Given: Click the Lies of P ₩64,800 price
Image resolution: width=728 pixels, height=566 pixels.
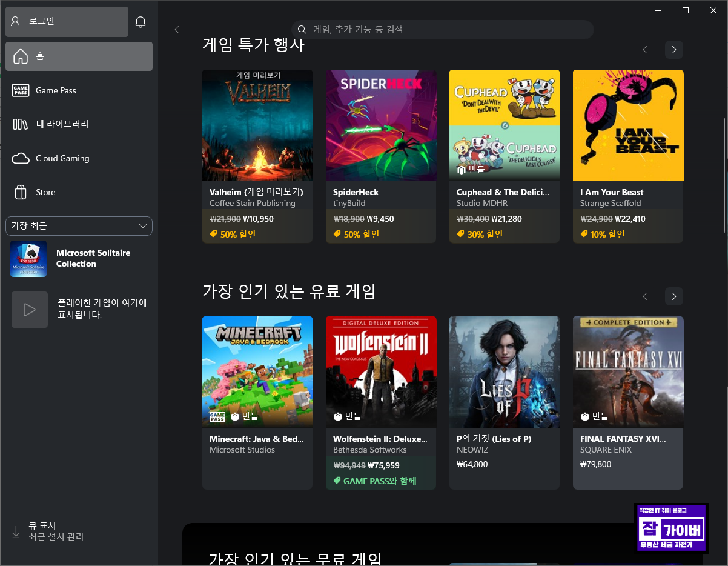Looking at the screenshot, I should point(472,465).
